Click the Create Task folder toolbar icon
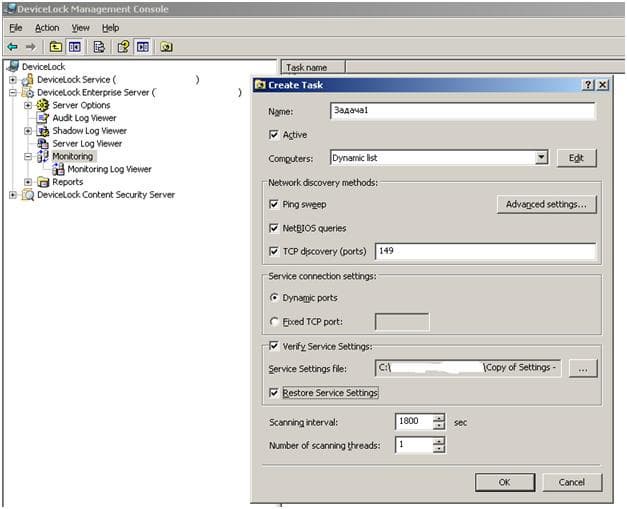The height and width of the screenshot is (509, 627). 166,47
